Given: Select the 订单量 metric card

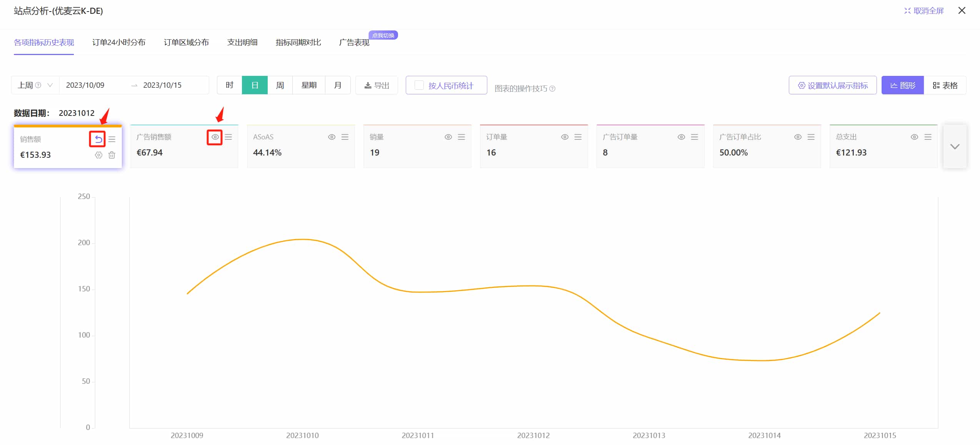Looking at the screenshot, I should click(x=534, y=146).
